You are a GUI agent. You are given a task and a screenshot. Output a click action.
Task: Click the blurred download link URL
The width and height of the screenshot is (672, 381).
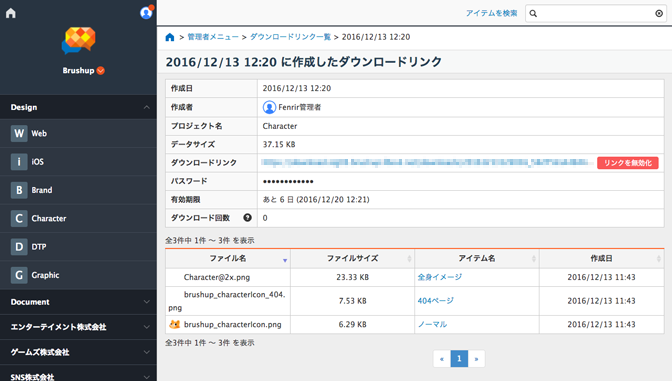coord(426,162)
